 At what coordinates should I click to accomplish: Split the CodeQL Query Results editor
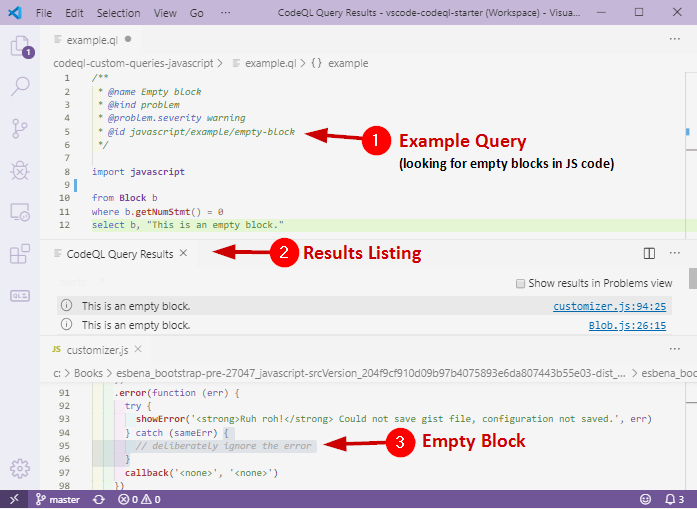[x=649, y=253]
